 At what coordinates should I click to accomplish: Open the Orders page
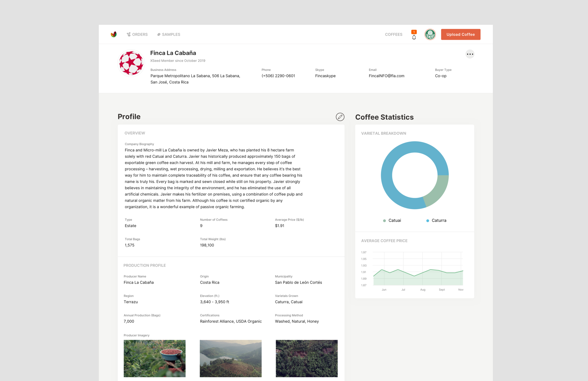pos(137,34)
